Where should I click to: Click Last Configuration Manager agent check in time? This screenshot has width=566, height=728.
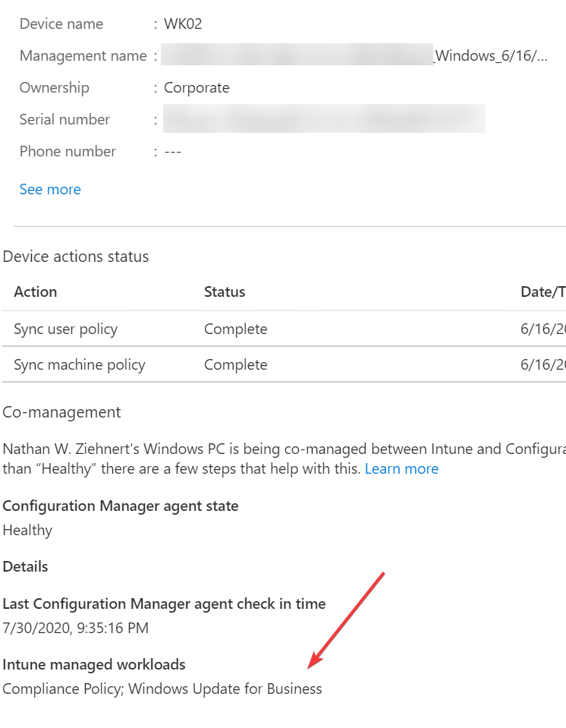(164, 604)
